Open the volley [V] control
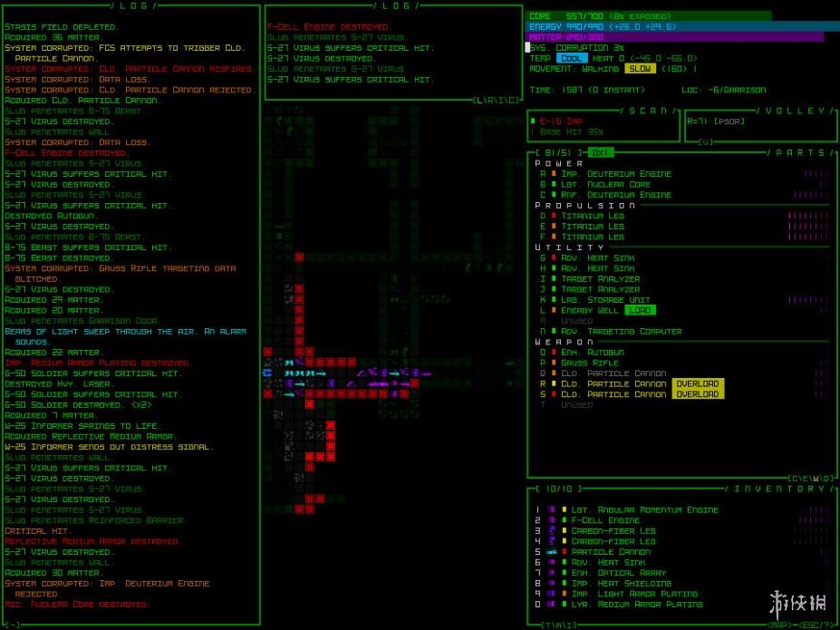840x630 pixels. point(706,142)
